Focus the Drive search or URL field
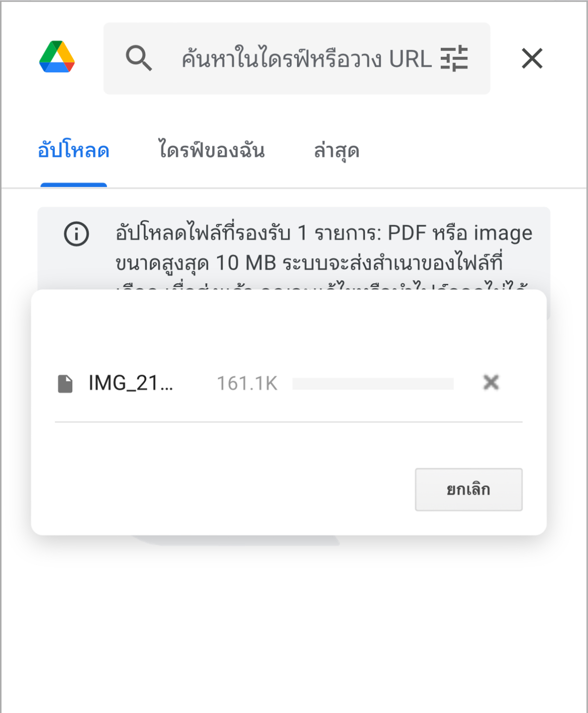 pyautogui.click(x=297, y=58)
